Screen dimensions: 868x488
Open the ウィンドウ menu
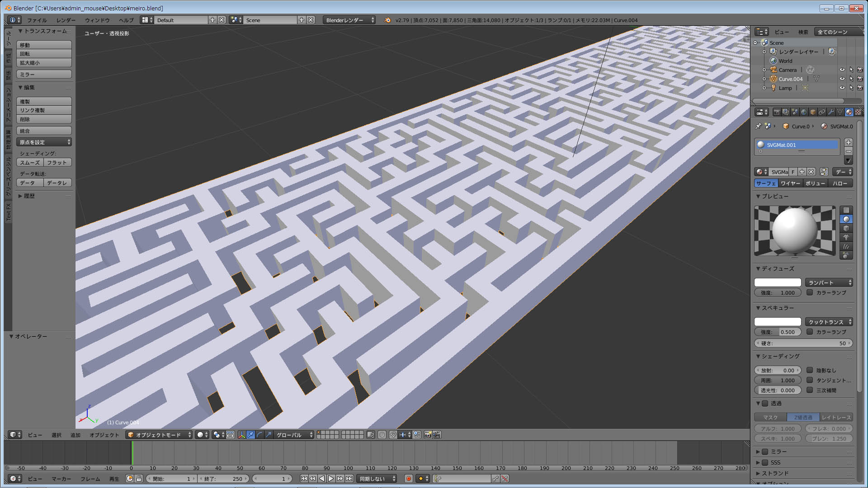coord(97,20)
